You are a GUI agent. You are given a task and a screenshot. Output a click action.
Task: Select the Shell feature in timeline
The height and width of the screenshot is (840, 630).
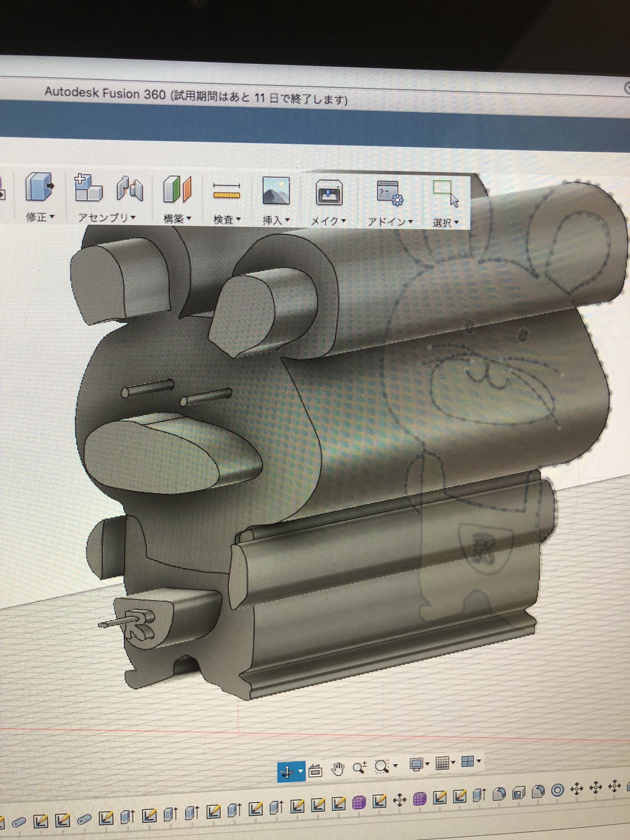[x=519, y=793]
